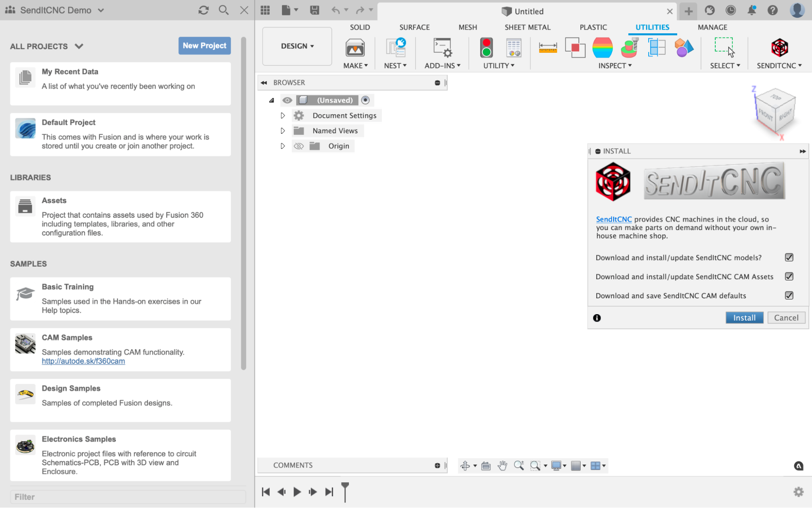Open a new design tab

(688, 11)
